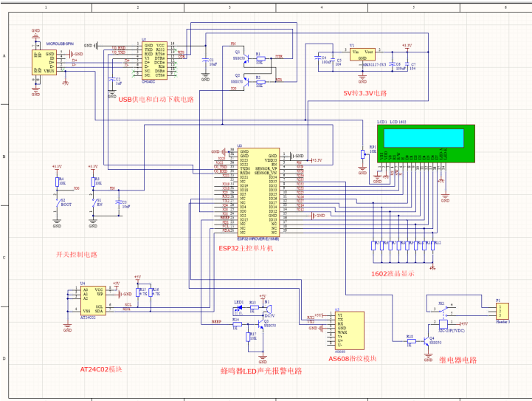
Task: Select transistor Q1 SS8050
Action: click(x=246, y=58)
